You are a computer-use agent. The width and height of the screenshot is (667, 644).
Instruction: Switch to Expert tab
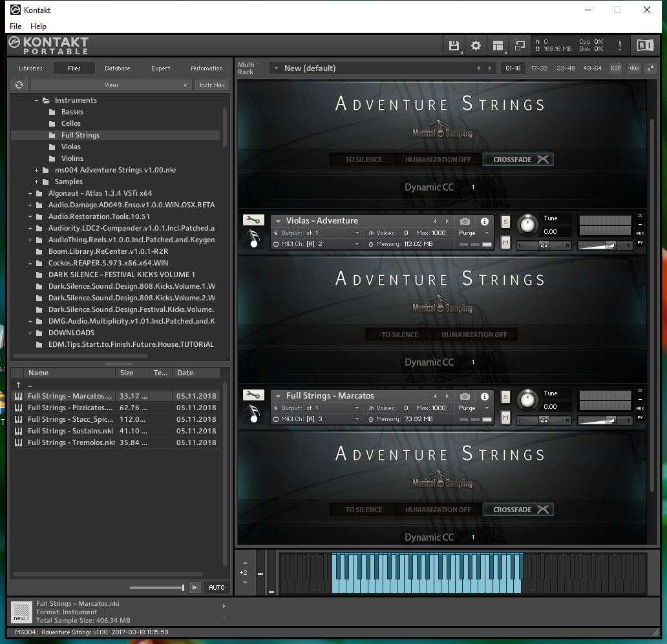pos(160,68)
